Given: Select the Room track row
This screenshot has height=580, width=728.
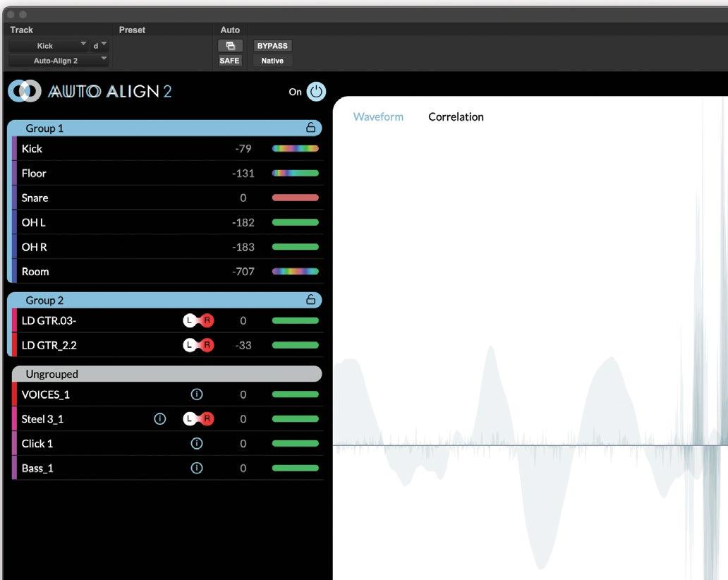Looking at the screenshot, I should [x=167, y=272].
